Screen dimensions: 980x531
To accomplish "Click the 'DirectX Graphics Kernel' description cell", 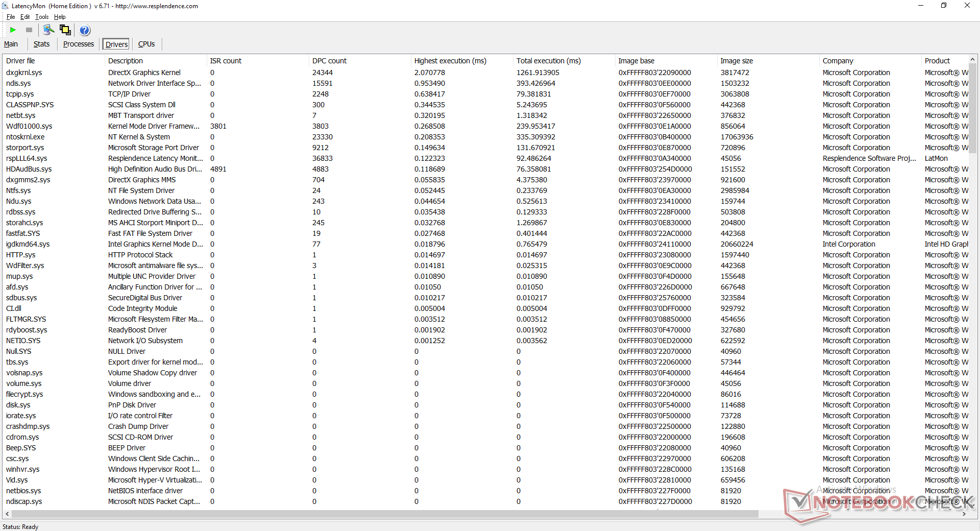I will pyautogui.click(x=144, y=73).
